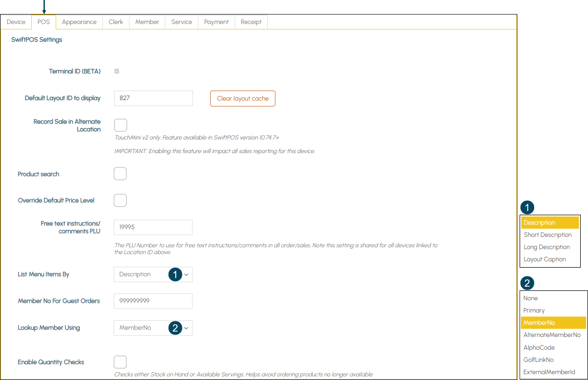
Task: Pick the Long Description option
Action: [550, 247]
